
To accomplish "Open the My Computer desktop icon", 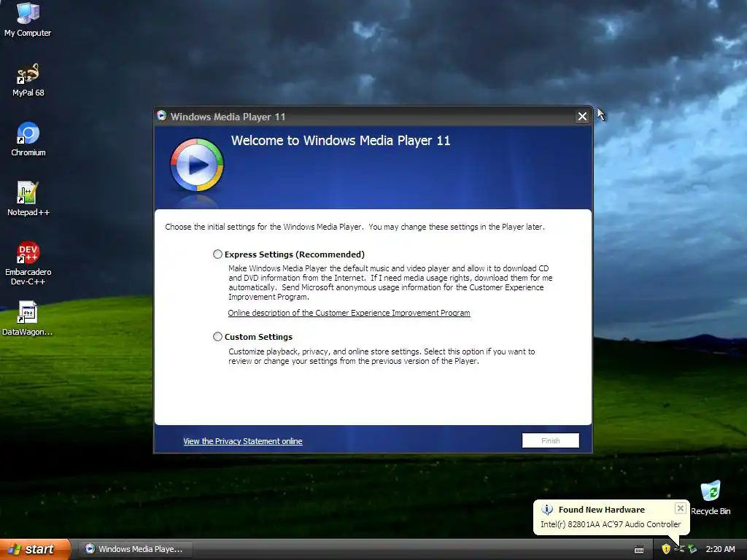I will 28,20.
